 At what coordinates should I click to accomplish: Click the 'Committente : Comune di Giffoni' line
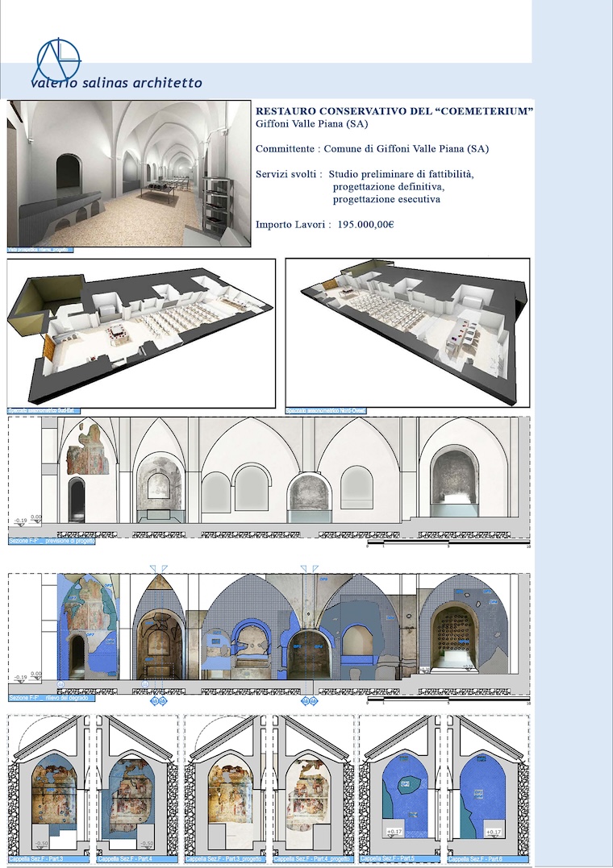(x=372, y=149)
